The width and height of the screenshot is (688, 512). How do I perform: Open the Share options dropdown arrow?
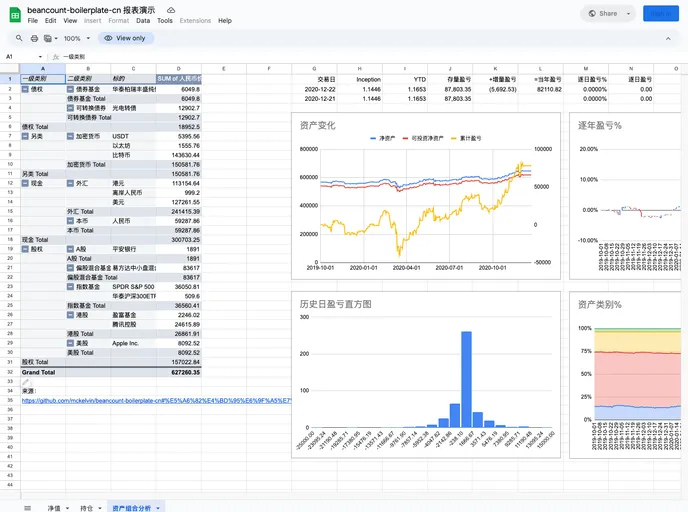point(628,14)
